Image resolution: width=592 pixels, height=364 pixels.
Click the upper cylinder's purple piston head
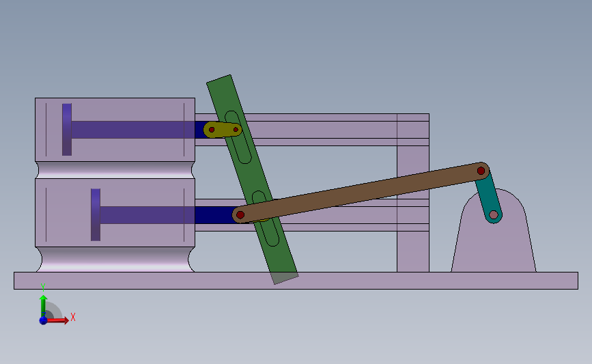tap(67, 130)
